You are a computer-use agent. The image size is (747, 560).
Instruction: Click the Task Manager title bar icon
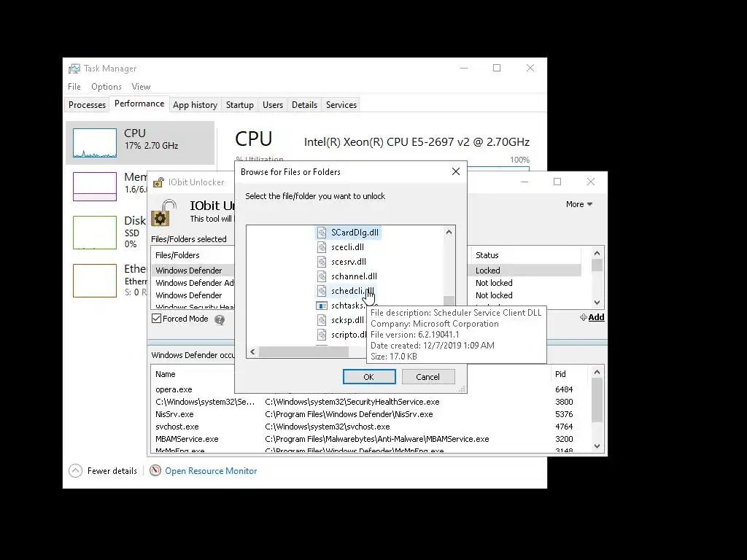click(74, 69)
